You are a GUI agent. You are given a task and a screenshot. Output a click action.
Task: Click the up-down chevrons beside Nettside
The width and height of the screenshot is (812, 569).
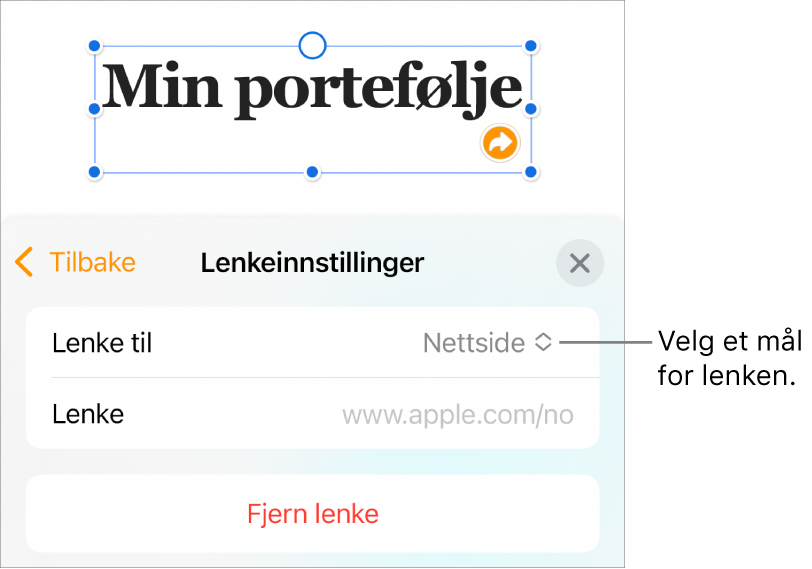(x=542, y=343)
